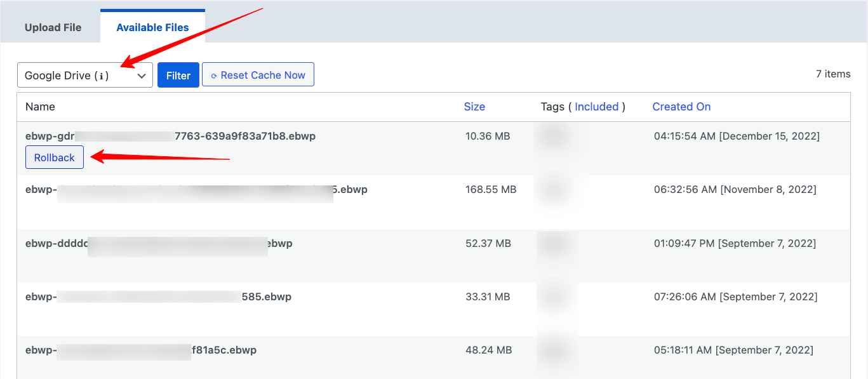
Task: Select the Available Files tab
Action: point(152,27)
